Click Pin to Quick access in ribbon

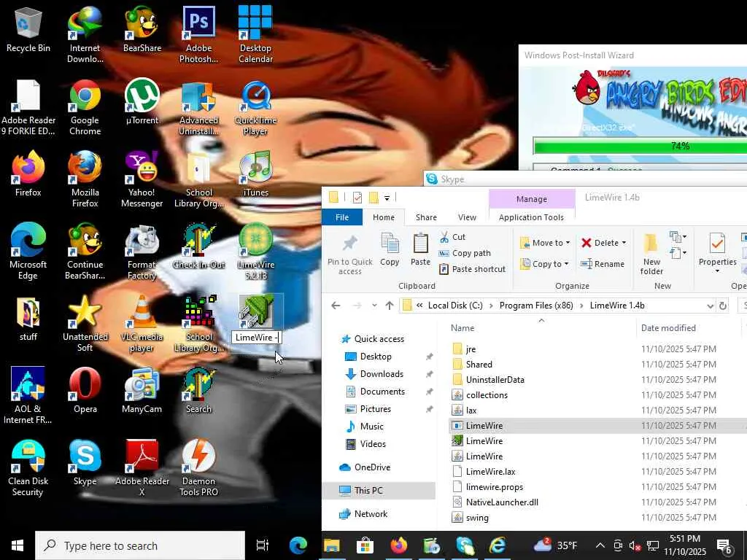[x=350, y=255]
